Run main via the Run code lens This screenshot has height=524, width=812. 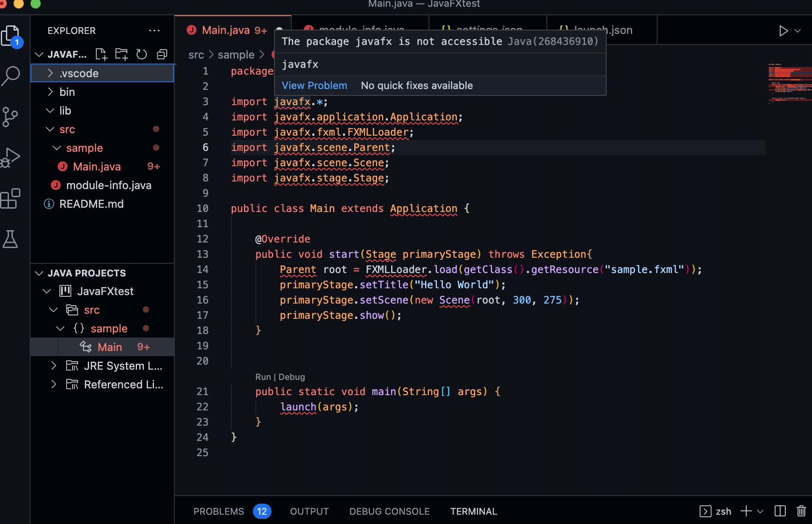click(263, 376)
